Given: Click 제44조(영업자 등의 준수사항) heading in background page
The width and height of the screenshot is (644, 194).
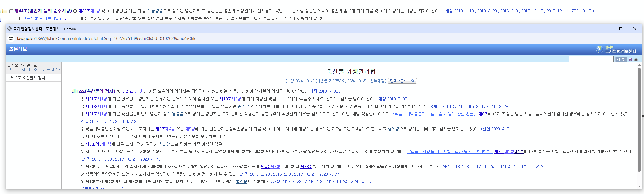Looking at the screenshot, I should (x=43, y=11).
